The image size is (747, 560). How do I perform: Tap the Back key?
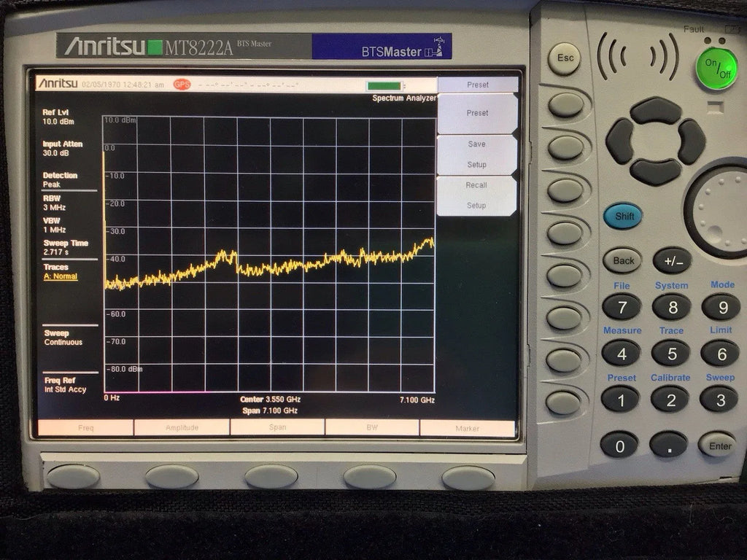pyautogui.click(x=622, y=260)
